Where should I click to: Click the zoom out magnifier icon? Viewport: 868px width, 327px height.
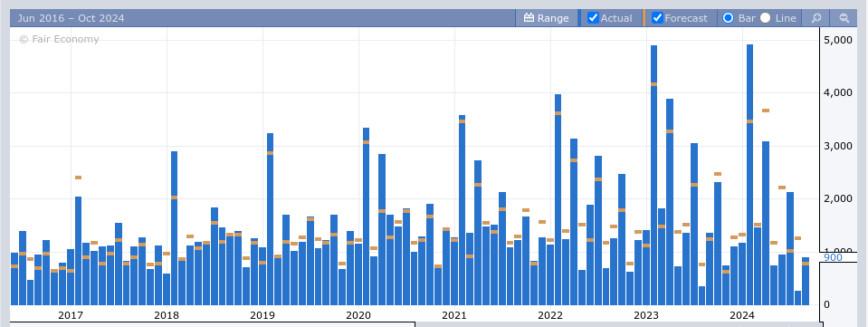click(844, 18)
